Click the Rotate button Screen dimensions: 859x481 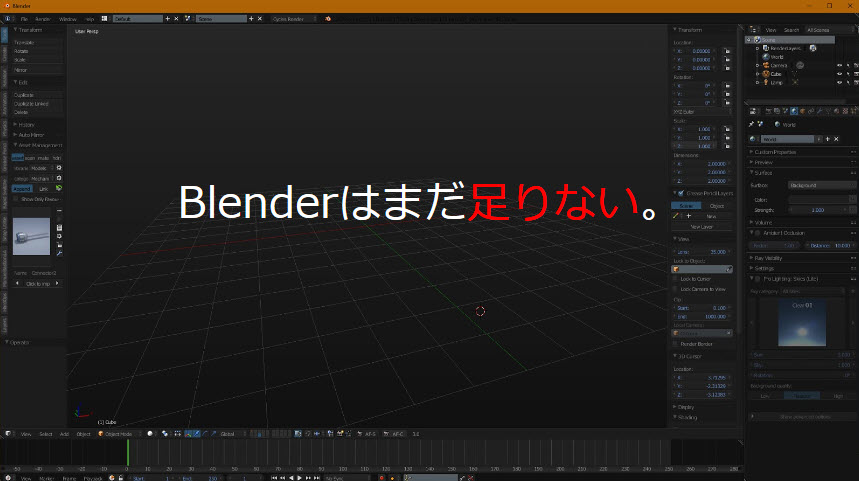click(x=37, y=51)
